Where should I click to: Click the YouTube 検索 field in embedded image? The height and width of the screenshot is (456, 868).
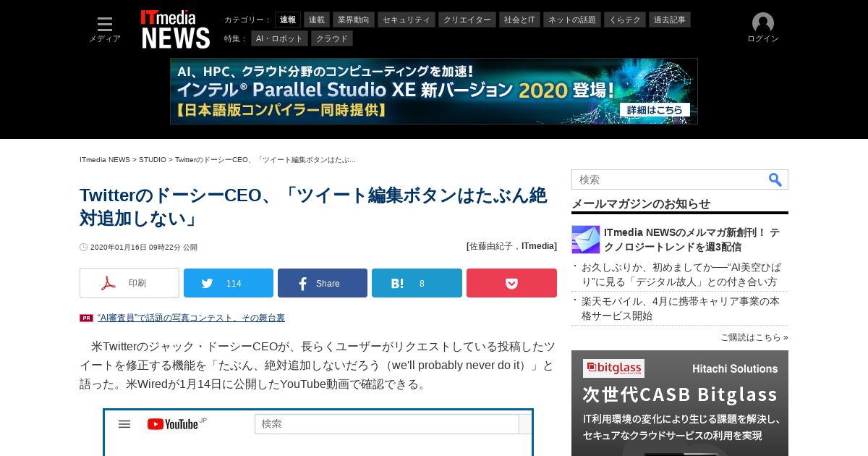point(387,424)
